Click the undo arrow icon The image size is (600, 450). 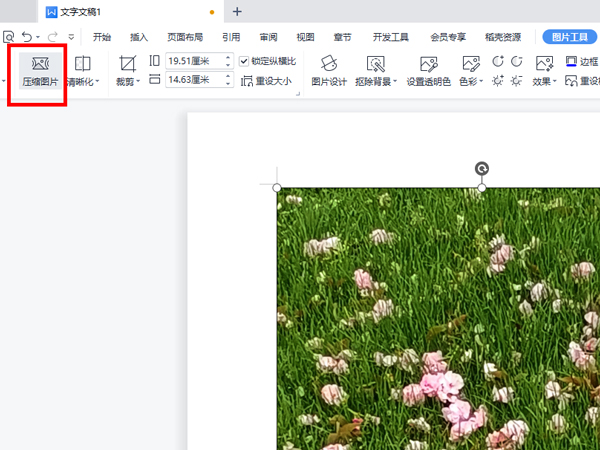[27, 37]
